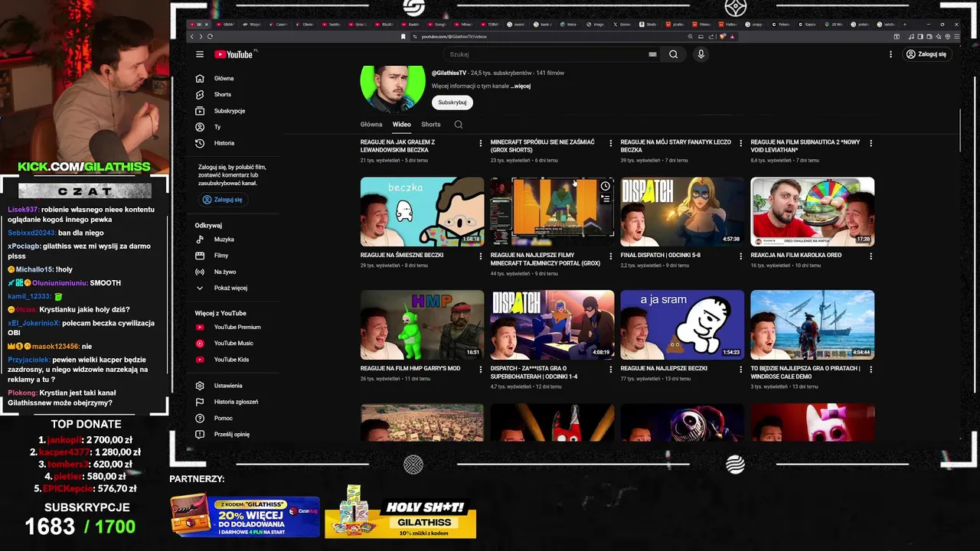Viewport: 980px width, 551px height.
Task: Click the GilathissTV channel avatar
Action: (x=393, y=88)
